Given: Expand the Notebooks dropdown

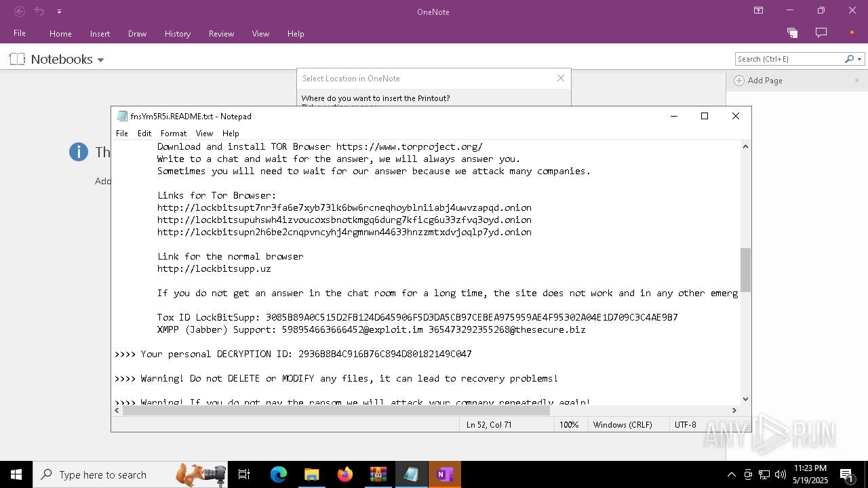Looking at the screenshot, I should (x=101, y=60).
